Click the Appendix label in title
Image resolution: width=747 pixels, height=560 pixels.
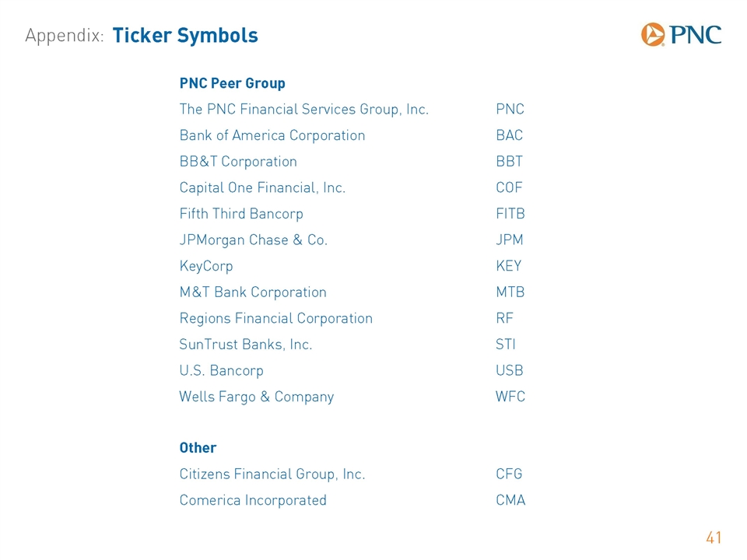65,36
